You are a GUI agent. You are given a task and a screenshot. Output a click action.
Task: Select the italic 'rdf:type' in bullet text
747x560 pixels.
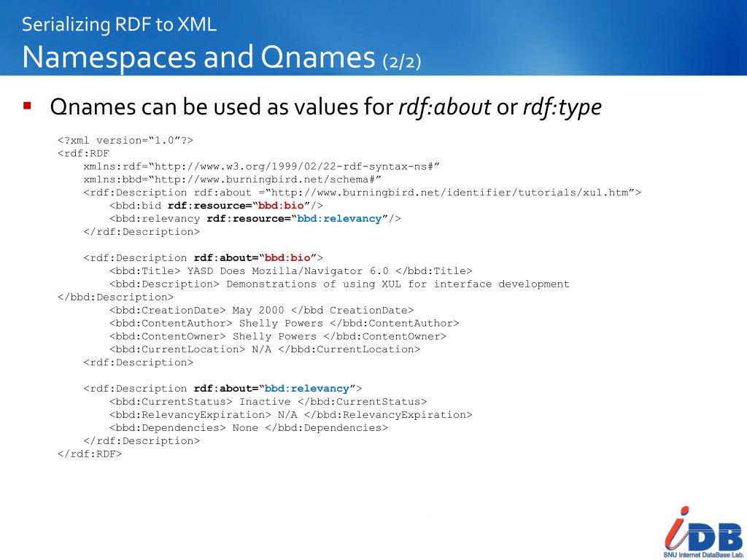point(562,106)
